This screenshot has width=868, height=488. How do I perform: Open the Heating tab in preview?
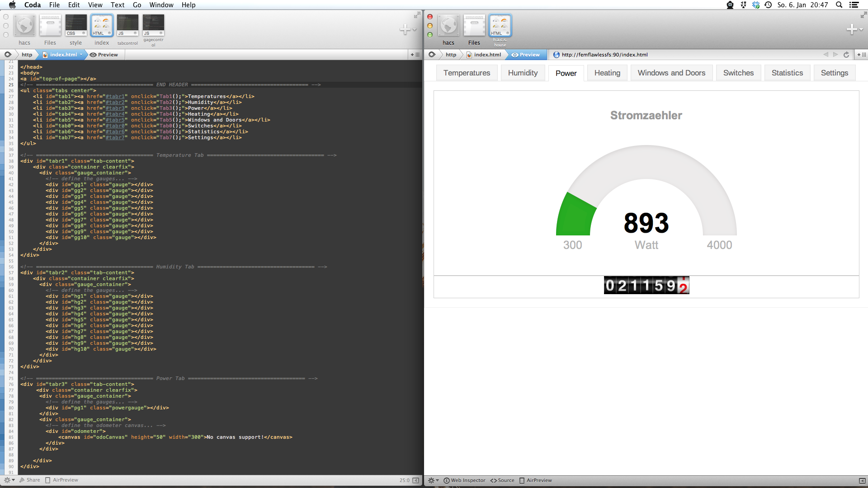point(607,73)
